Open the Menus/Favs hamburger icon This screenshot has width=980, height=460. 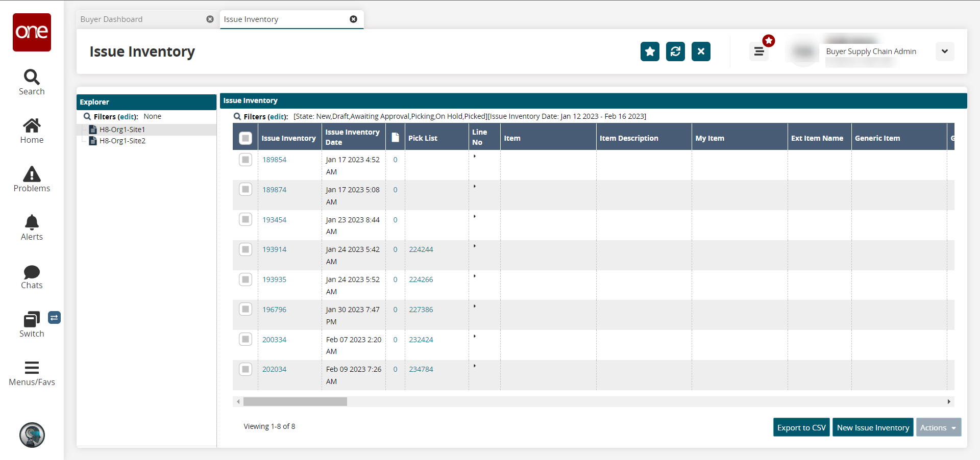pos(32,368)
